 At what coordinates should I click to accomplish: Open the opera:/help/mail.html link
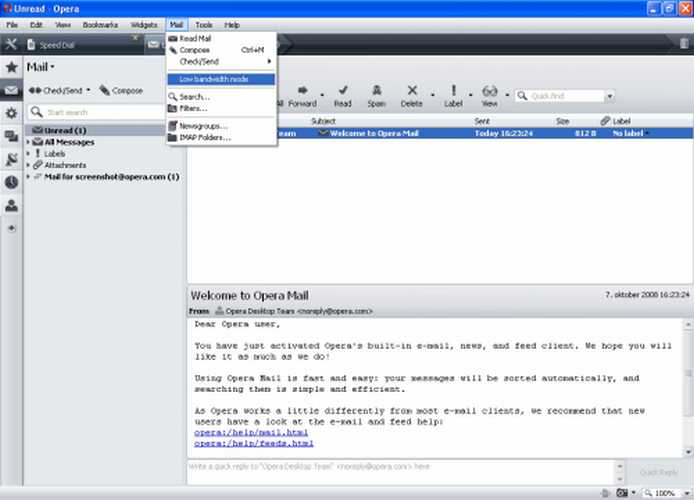pos(251,432)
